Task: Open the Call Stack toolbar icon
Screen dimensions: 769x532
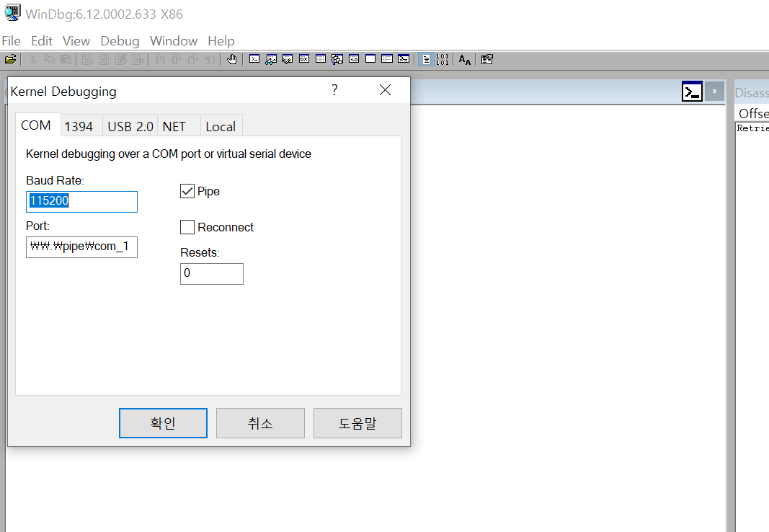Action: pos(337,59)
